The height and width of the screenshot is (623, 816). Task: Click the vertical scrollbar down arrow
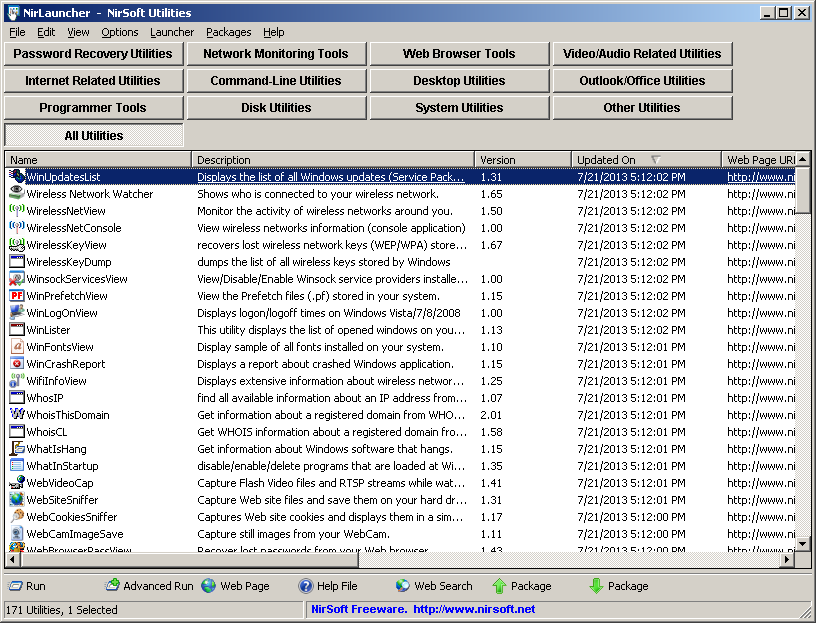803,544
